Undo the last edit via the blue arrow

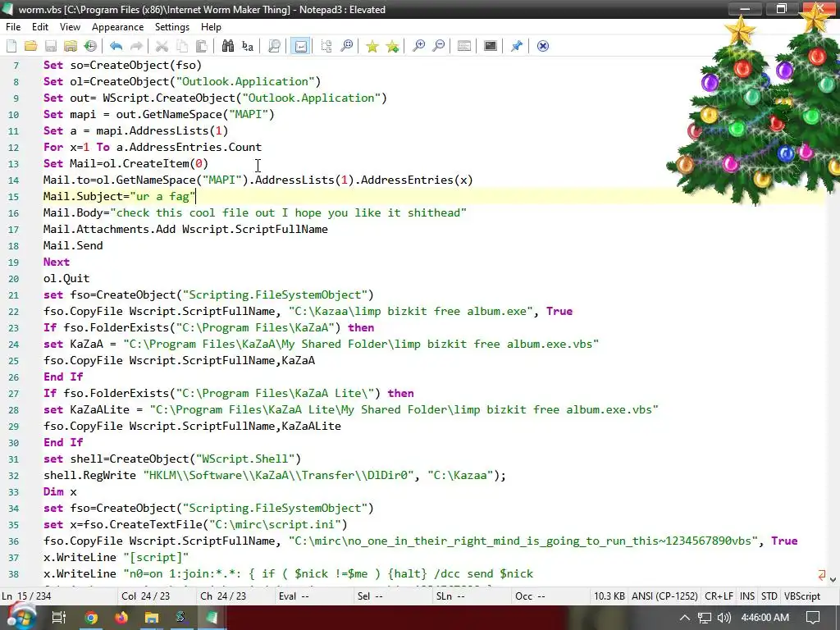[116, 46]
